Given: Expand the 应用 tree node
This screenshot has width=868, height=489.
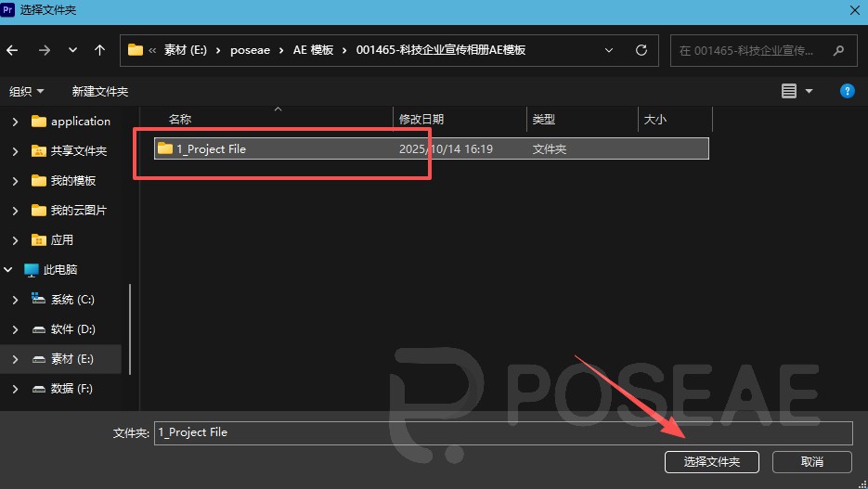Looking at the screenshot, I should tap(15, 240).
